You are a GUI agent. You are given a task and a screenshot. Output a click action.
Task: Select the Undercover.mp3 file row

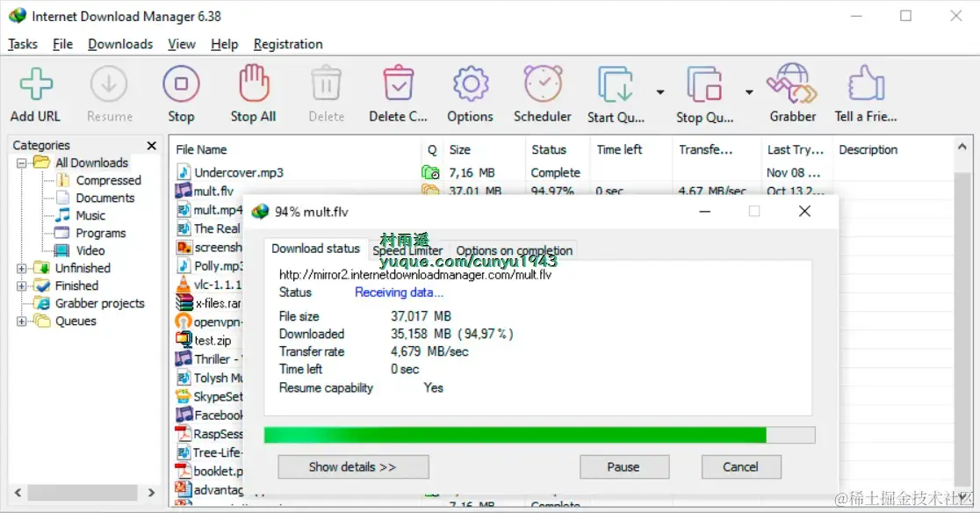563,172
